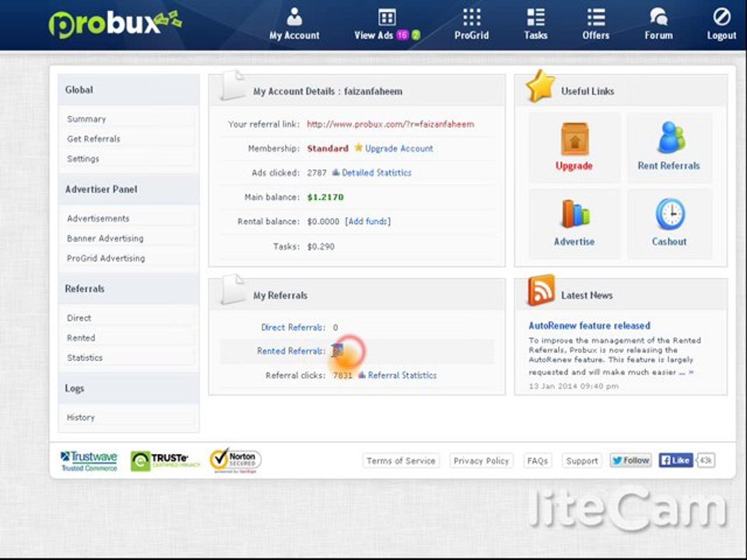Open Summary in the Global sidebar
Image resolution: width=747 pixels, height=560 pixels.
point(86,119)
